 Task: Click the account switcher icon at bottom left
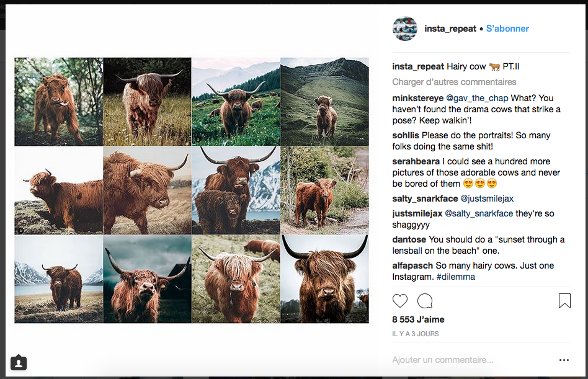click(19, 362)
